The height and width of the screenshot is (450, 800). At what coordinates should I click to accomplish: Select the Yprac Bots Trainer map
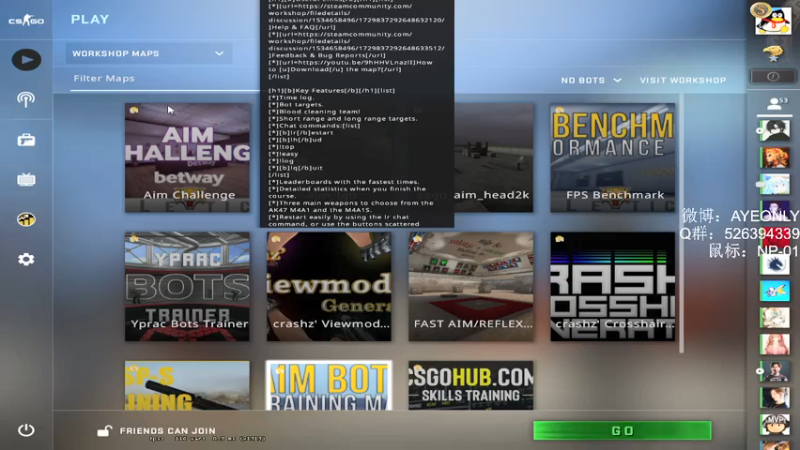coord(187,286)
